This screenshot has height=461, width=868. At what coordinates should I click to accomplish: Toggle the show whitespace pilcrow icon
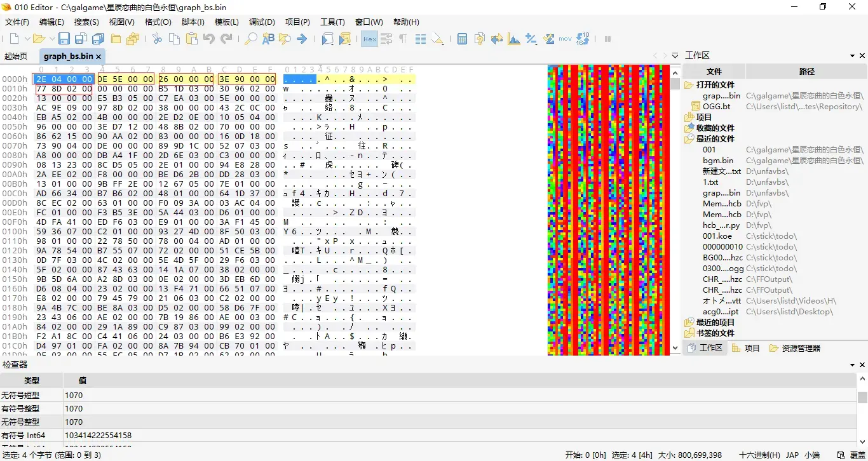(x=403, y=39)
